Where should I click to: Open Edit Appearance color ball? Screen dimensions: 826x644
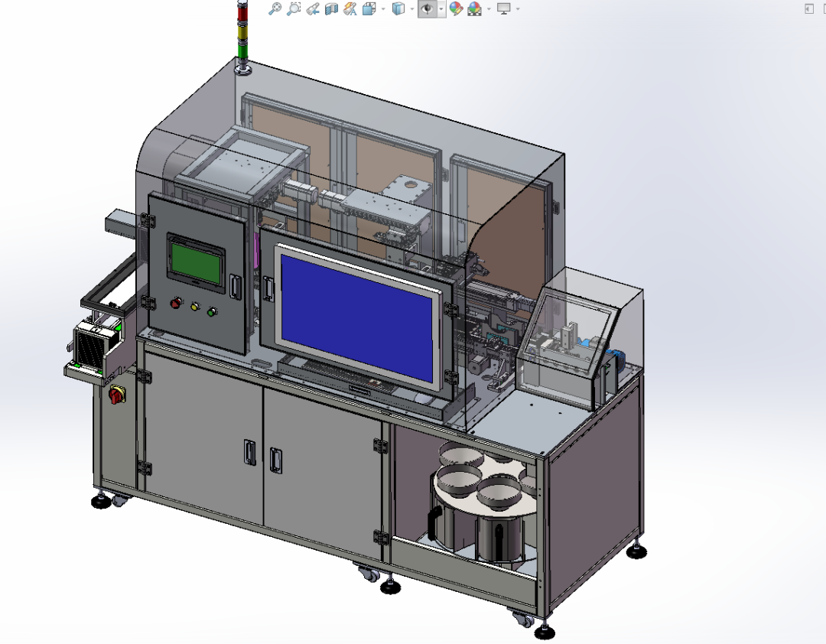[x=456, y=8]
